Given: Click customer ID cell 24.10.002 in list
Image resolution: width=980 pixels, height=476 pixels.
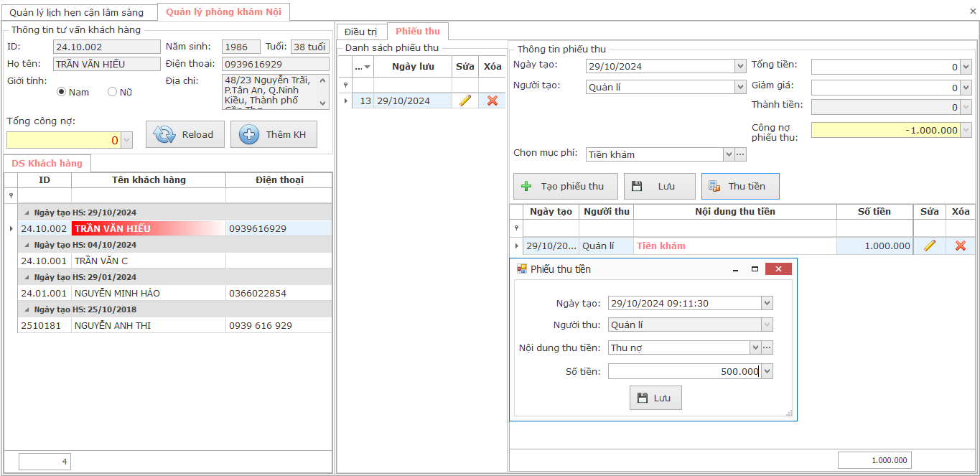Looking at the screenshot, I should (44, 228).
